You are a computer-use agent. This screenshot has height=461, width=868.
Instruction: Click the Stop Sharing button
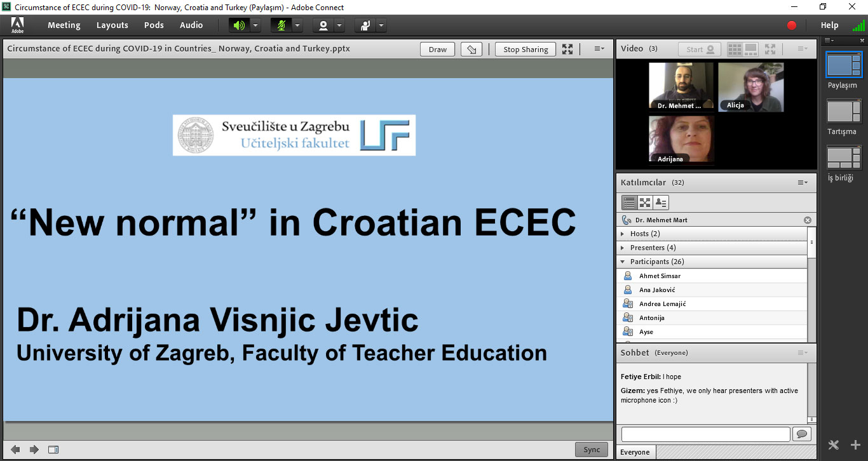pyautogui.click(x=525, y=50)
